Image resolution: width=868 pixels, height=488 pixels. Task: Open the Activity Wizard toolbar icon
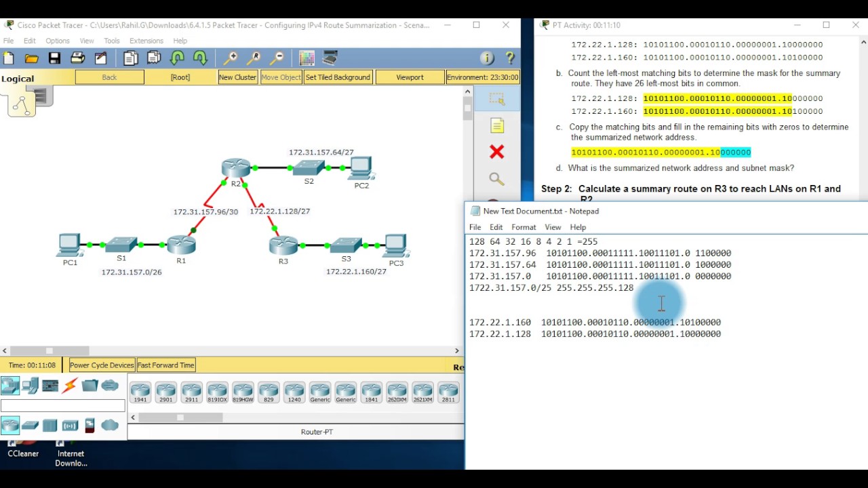point(100,59)
